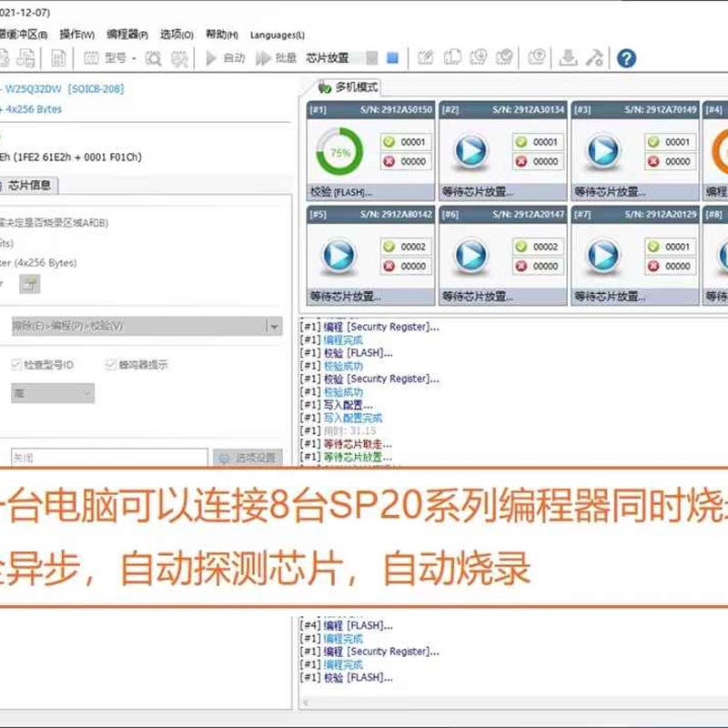Disable the 蜂鸣器提示 checkbox
Viewport: 728px width, 728px height.
click(x=109, y=365)
